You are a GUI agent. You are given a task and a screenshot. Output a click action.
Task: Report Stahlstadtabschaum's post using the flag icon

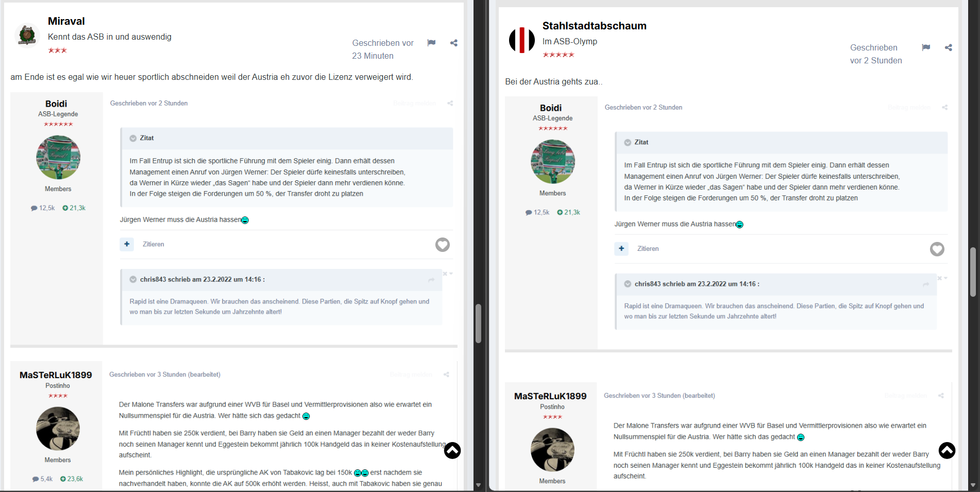tap(926, 47)
